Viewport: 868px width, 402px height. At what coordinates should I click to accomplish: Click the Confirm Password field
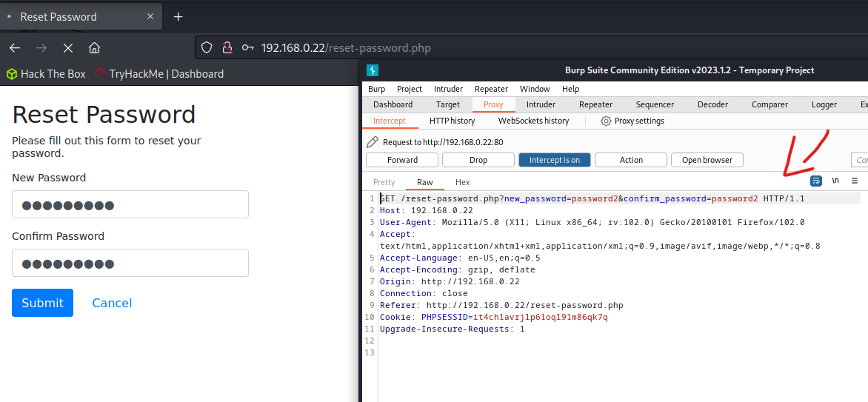130,263
